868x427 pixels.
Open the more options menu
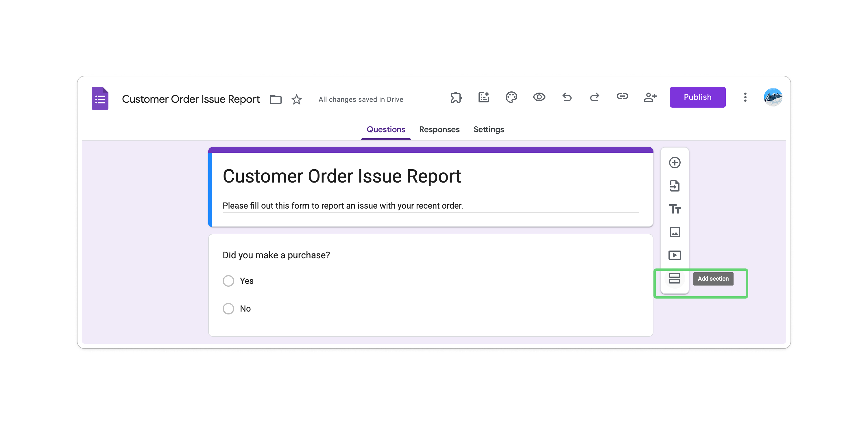[745, 97]
